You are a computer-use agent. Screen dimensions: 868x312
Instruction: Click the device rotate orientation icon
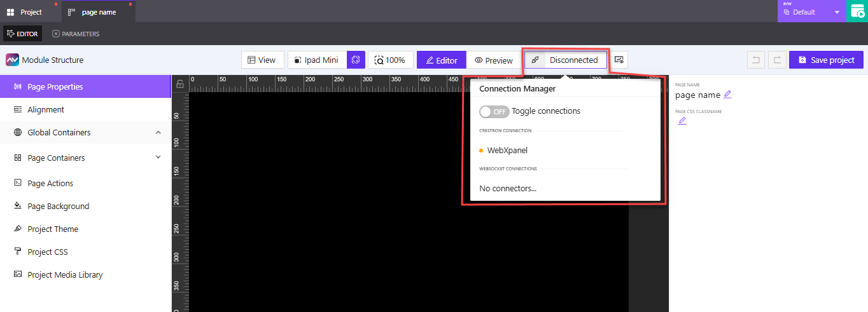click(356, 60)
